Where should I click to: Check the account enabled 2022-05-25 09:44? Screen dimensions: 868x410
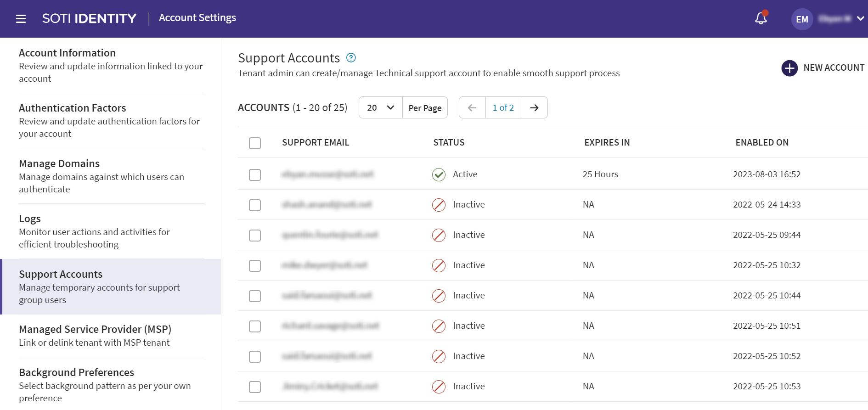click(x=255, y=235)
